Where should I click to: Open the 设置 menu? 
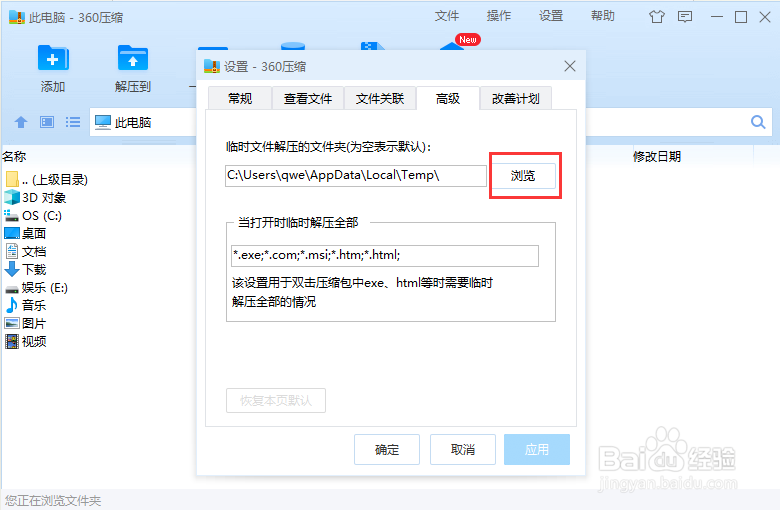click(x=551, y=16)
